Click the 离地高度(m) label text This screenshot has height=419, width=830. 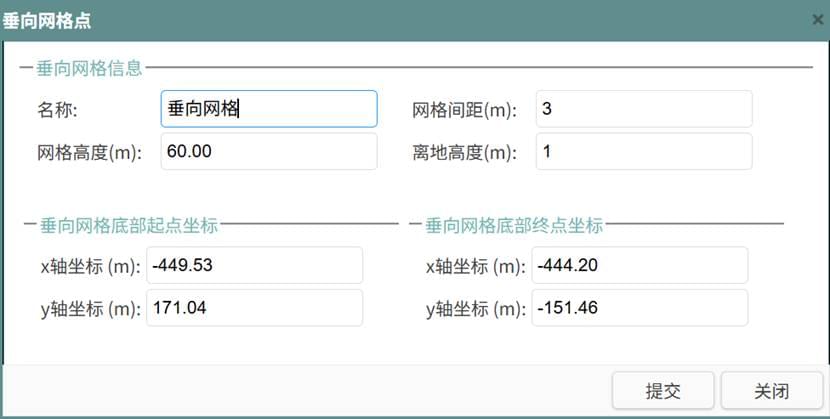click(x=464, y=153)
